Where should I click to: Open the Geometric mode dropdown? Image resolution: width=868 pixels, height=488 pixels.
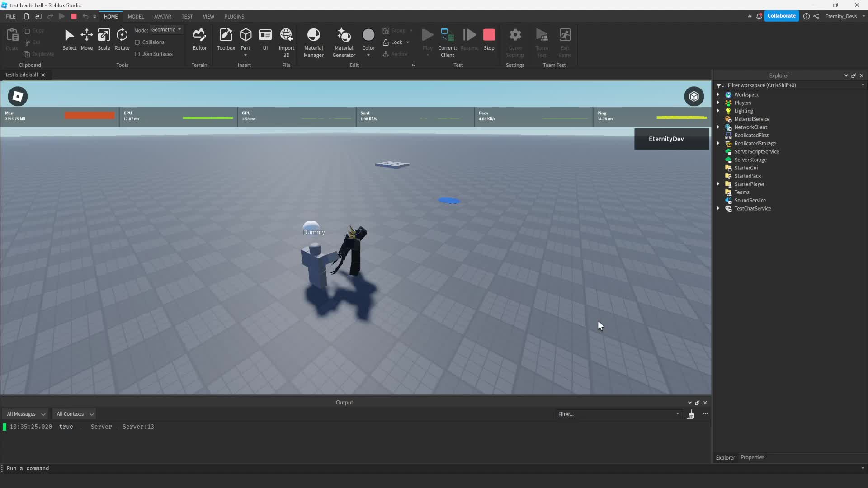pyautogui.click(x=166, y=30)
